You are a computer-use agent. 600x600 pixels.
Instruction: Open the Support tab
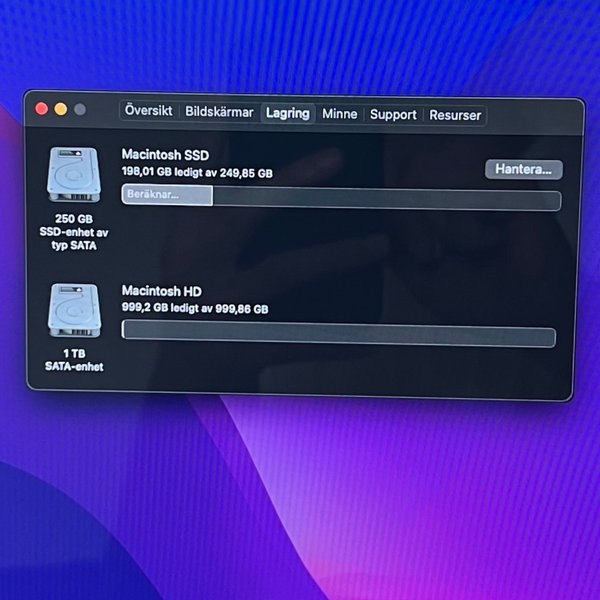(393, 115)
